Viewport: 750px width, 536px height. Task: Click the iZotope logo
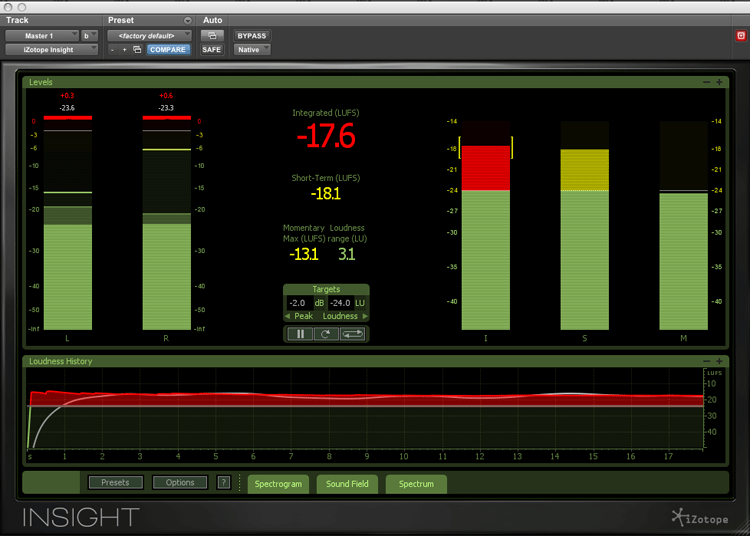(x=700, y=518)
